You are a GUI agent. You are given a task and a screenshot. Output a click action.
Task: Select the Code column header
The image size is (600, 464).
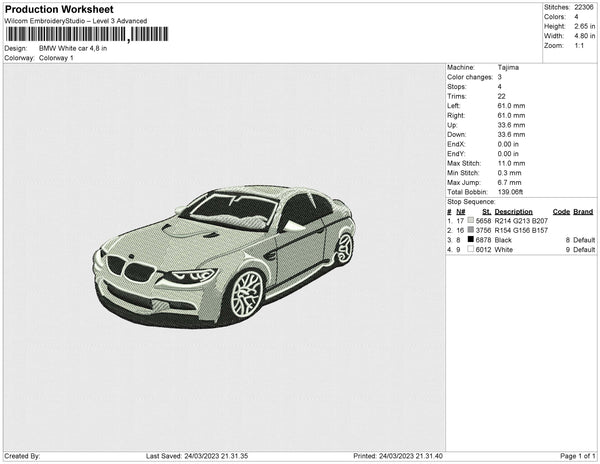(561, 211)
